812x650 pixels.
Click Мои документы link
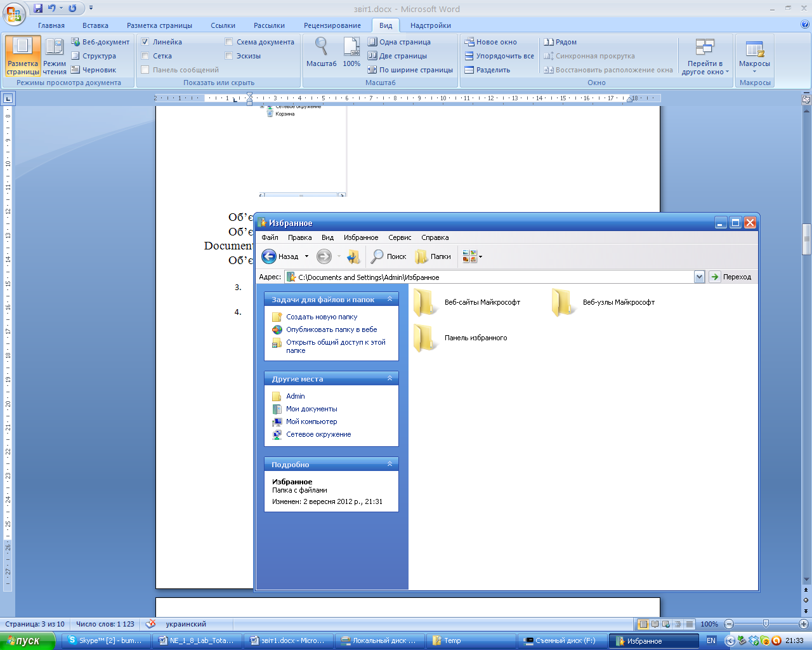click(311, 409)
